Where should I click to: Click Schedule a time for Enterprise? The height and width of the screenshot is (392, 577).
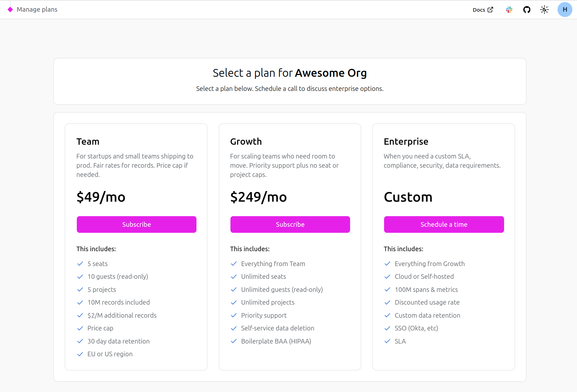[444, 224]
